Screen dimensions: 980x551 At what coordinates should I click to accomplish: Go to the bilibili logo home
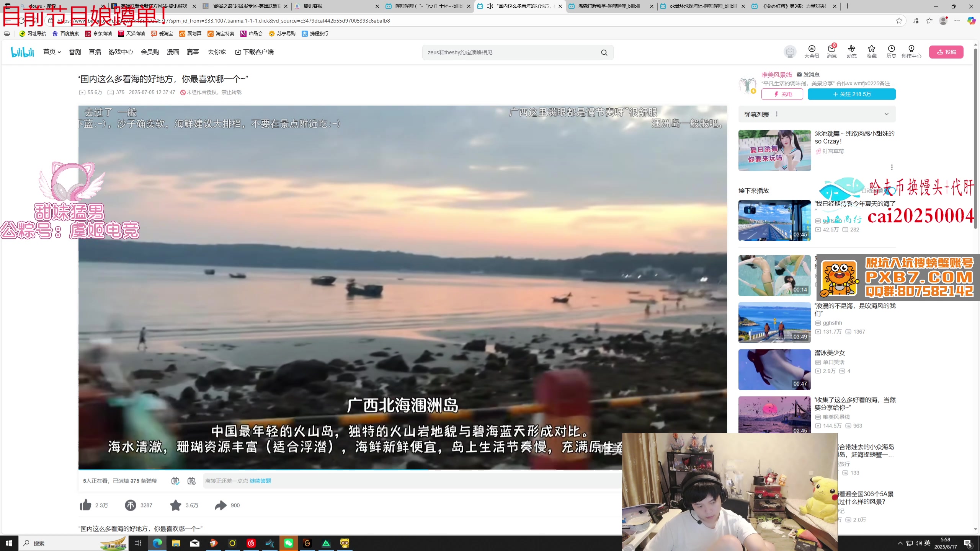click(x=22, y=52)
